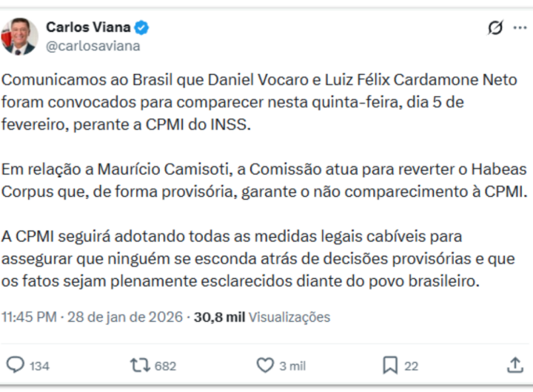
Task: Click the 3 mil likes count
Action: 292,365
